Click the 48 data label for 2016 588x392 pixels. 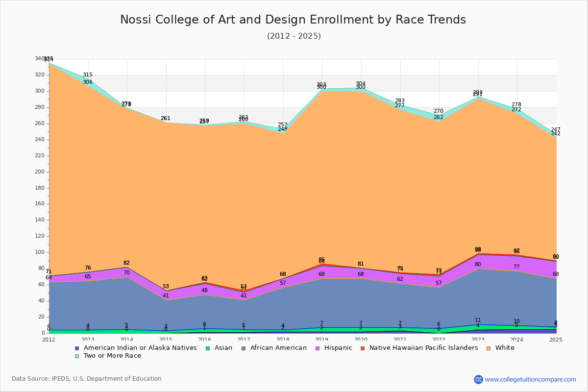204,291
